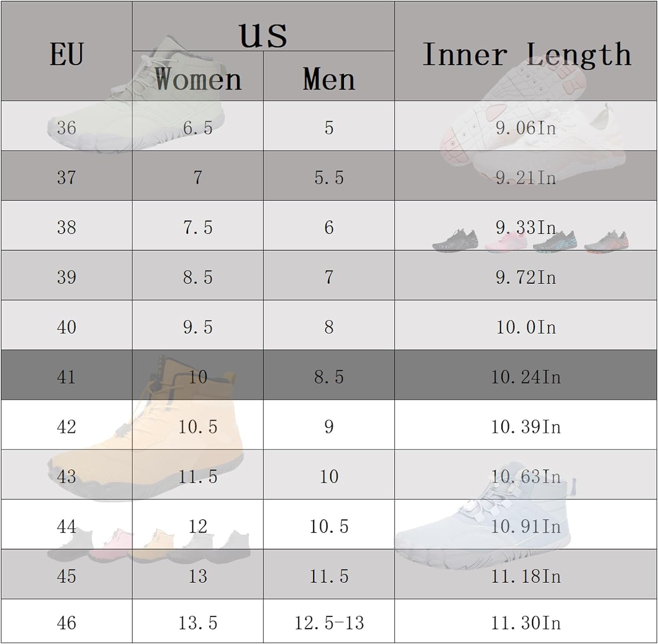Viewport: 658px width, 644px height.
Task: Click the light blue boot image
Action: pyautogui.click(x=496, y=522)
